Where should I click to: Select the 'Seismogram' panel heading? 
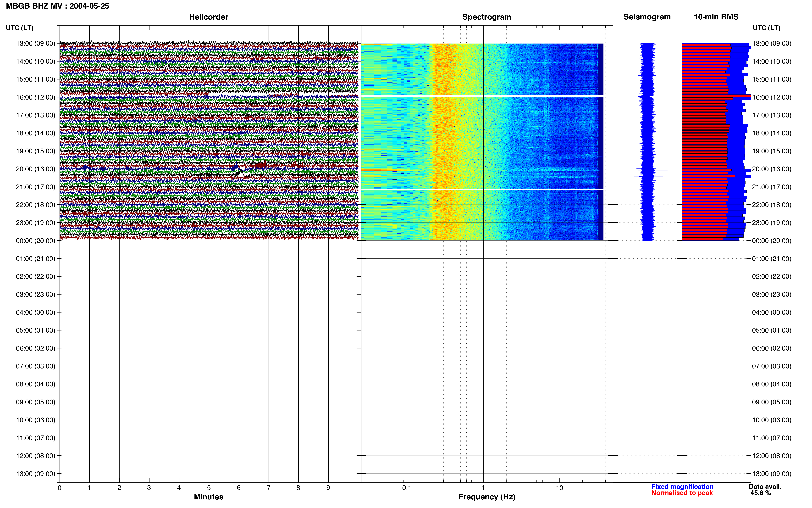click(x=647, y=17)
